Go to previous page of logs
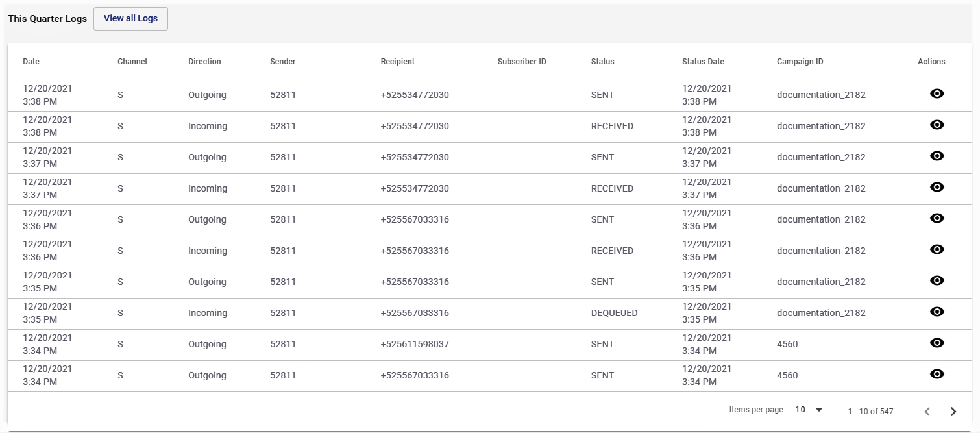Viewport: 980px width, 433px height. point(927,411)
